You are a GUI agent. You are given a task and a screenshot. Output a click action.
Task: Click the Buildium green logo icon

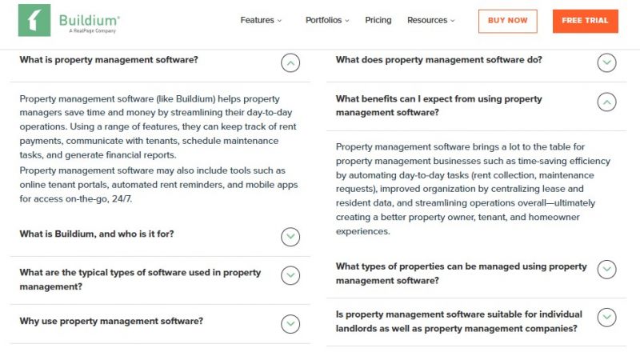click(x=34, y=21)
